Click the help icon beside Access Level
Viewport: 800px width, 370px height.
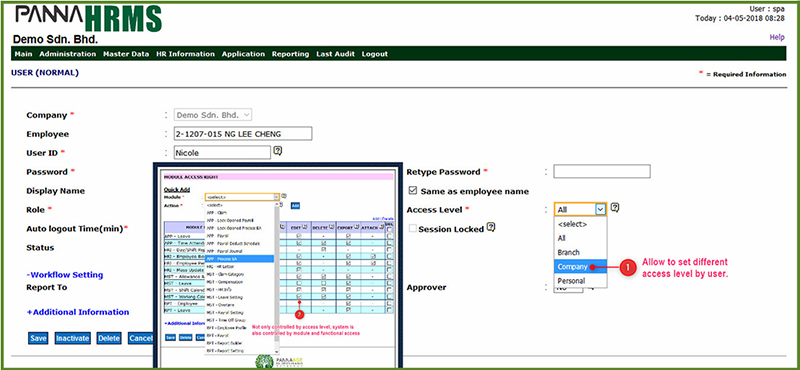[x=615, y=207]
